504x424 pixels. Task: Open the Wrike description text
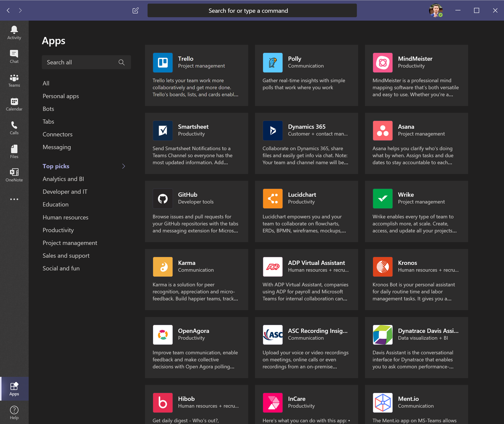pyautogui.click(x=415, y=224)
